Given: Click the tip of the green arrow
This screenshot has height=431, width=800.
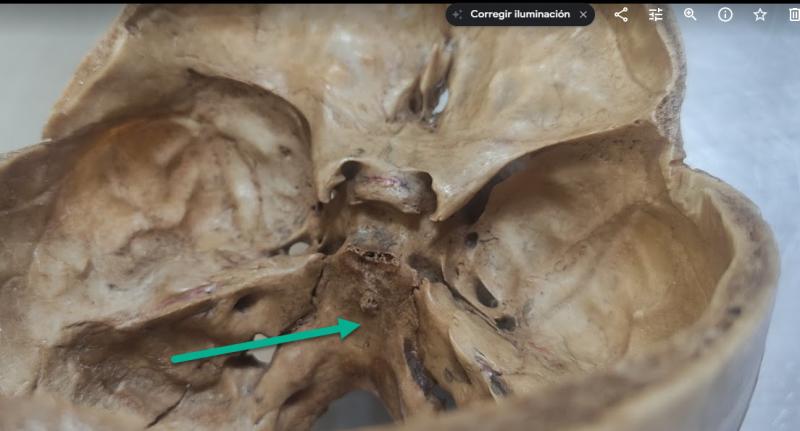Looking at the screenshot, I should [359, 325].
